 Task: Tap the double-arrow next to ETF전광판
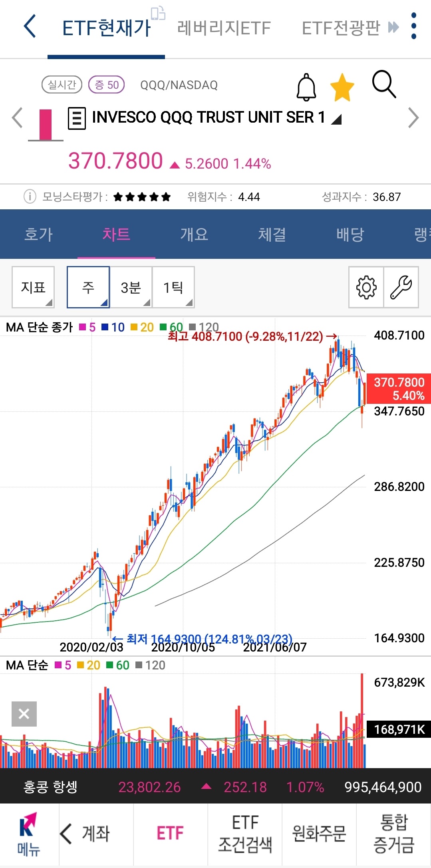[x=393, y=28]
